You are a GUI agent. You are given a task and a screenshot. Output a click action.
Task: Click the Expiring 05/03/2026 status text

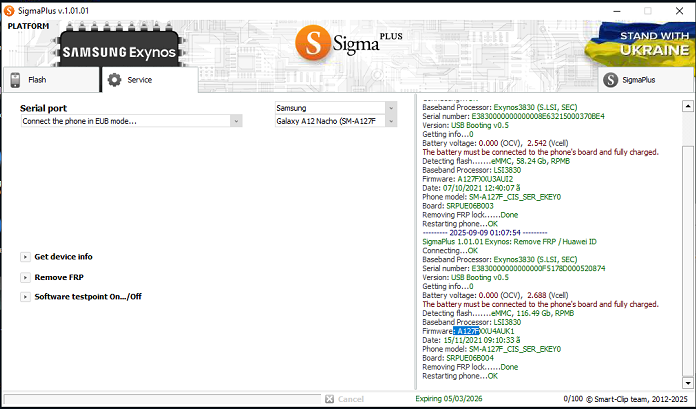tap(449, 399)
